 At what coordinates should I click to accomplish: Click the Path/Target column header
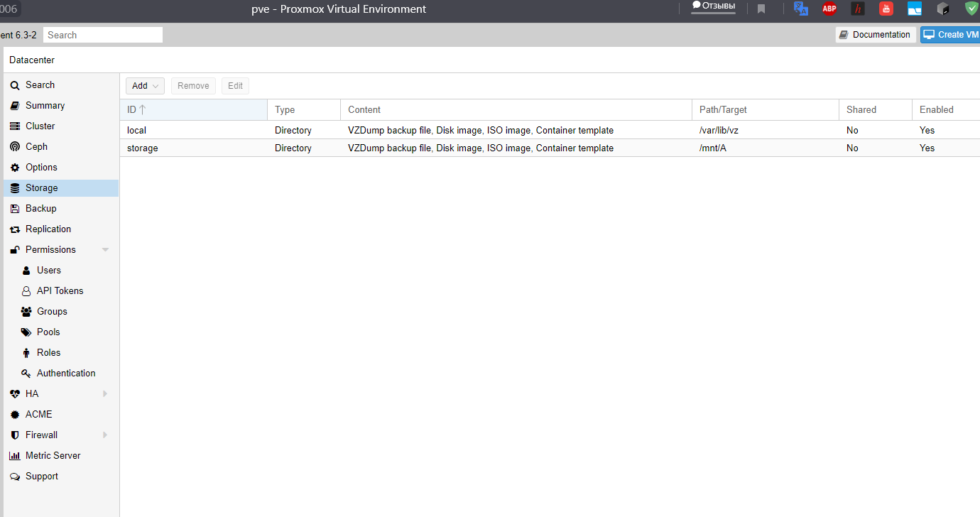[x=766, y=110]
